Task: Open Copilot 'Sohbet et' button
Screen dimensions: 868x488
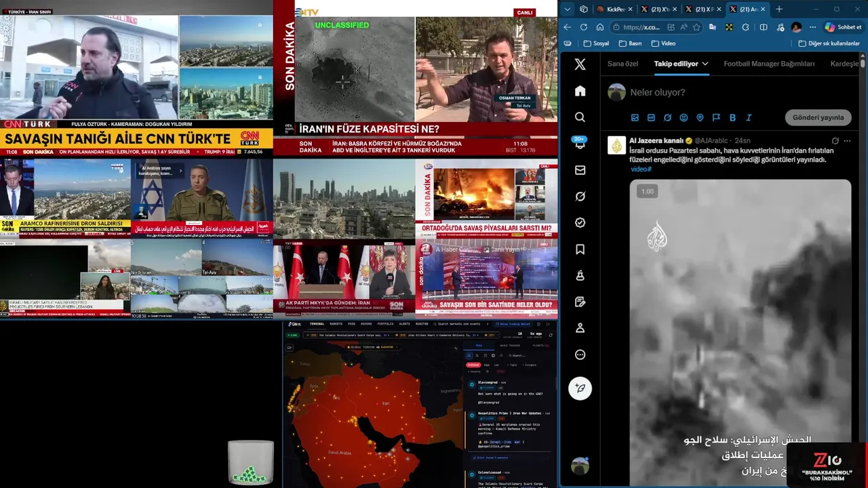Action: point(843,27)
